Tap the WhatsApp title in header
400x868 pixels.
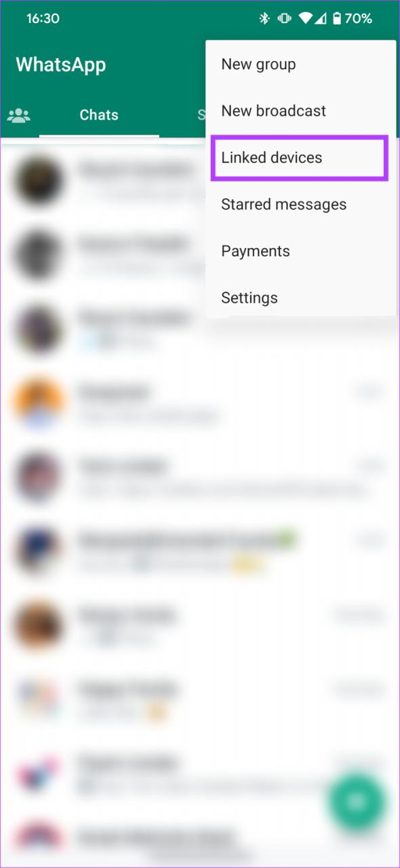coord(61,64)
